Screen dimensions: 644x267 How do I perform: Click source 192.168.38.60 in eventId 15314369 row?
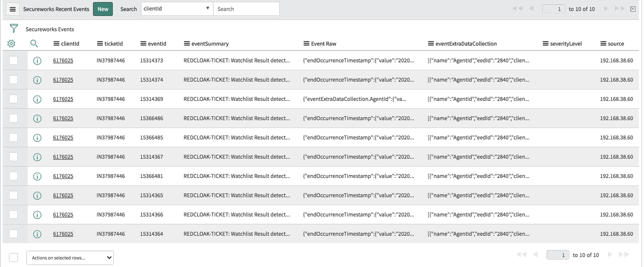616,99
